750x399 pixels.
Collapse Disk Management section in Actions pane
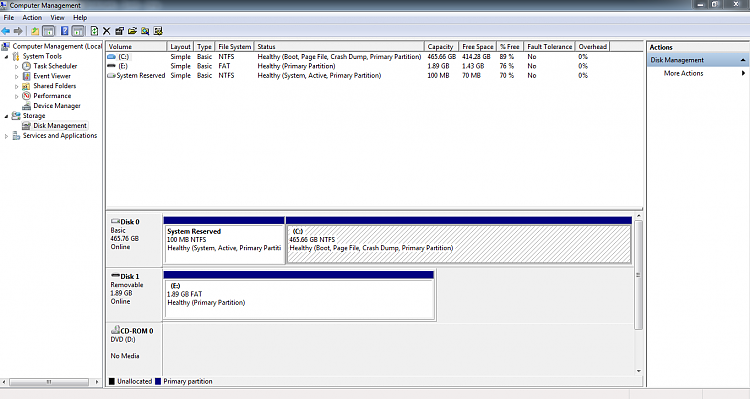tap(743, 60)
